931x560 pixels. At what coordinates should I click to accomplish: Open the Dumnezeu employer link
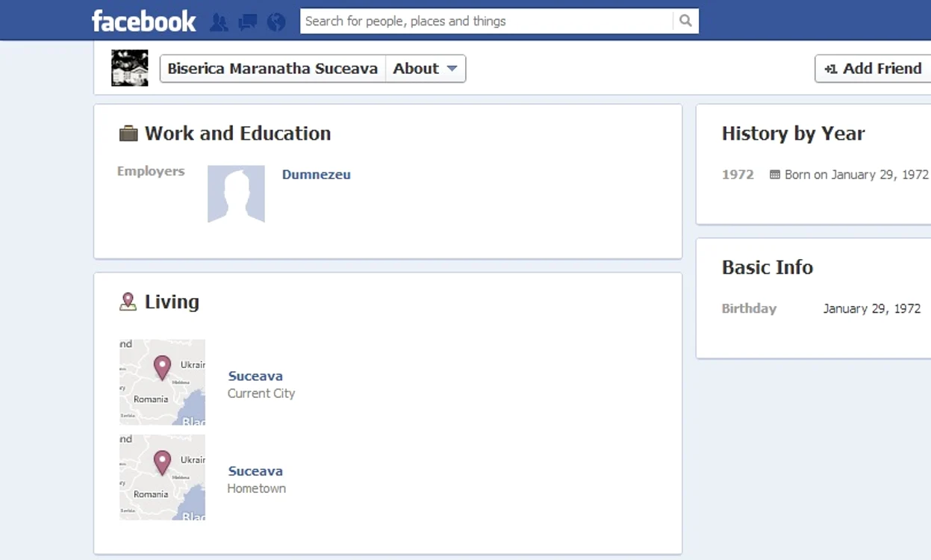point(317,175)
